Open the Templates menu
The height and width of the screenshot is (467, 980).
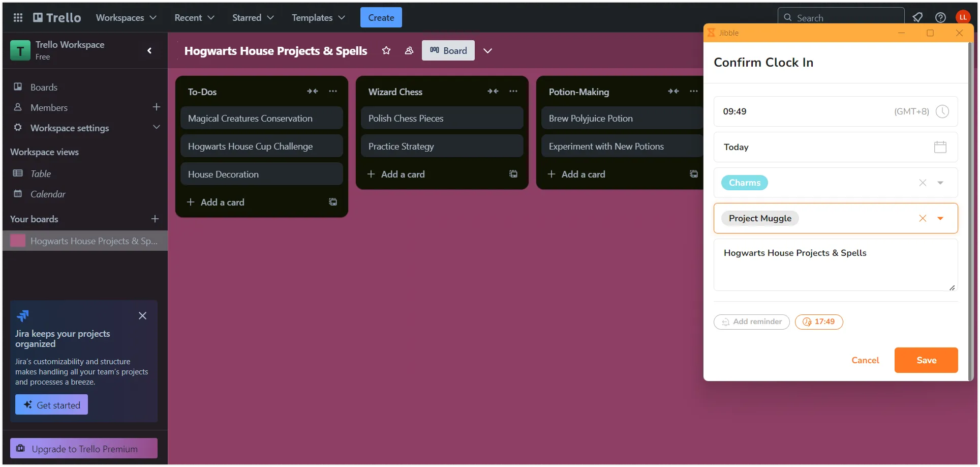[318, 18]
